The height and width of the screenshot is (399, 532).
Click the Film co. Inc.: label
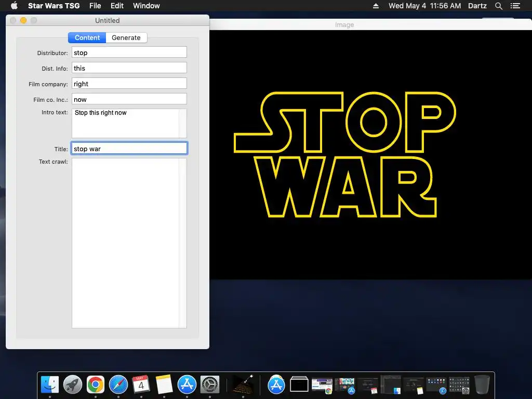[x=50, y=100]
